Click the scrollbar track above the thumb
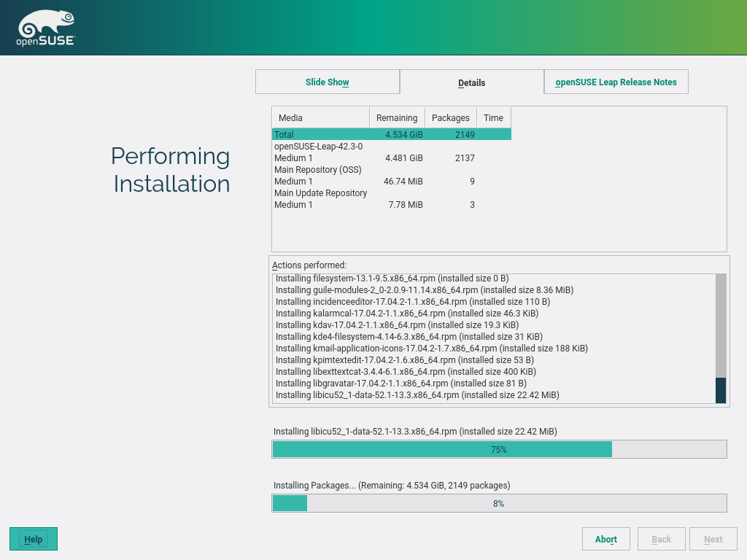 (x=721, y=325)
